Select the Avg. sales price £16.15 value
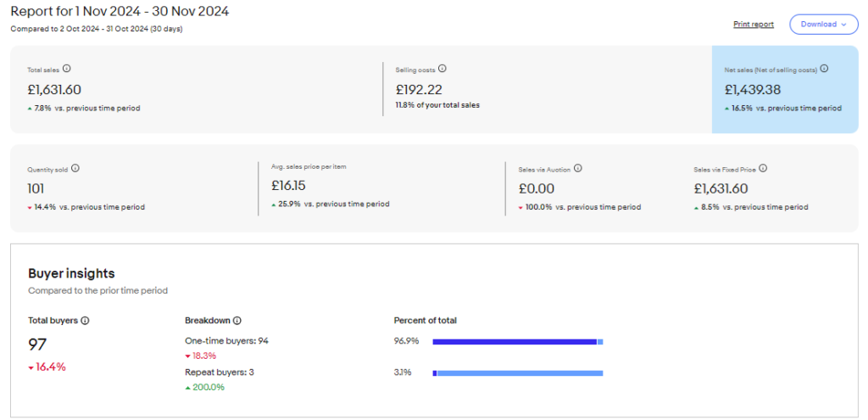868x420 pixels. click(x=288, y=186)
